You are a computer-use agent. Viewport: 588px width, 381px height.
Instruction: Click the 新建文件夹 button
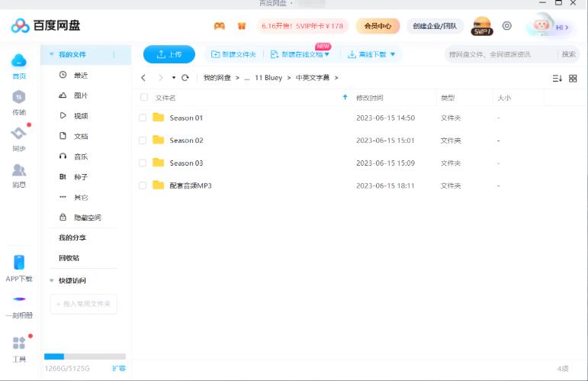233,55
